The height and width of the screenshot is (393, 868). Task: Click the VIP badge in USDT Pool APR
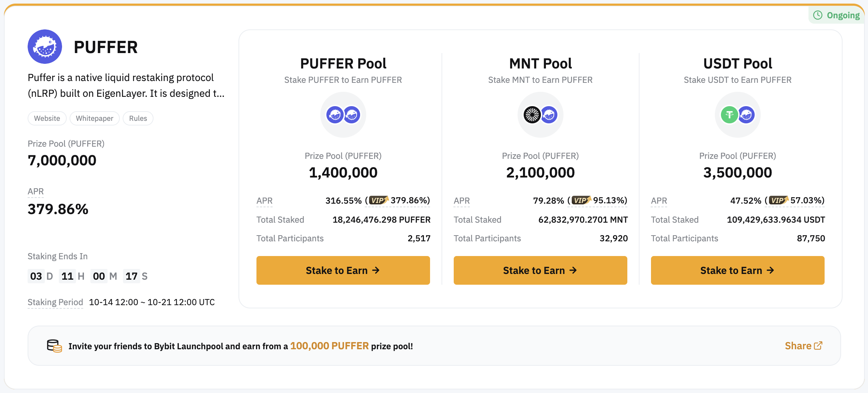(778, 200)
